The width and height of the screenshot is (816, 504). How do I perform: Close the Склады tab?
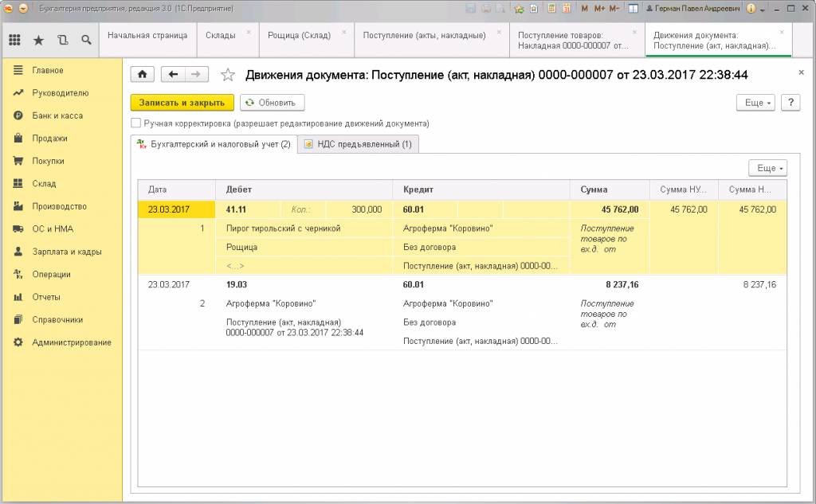249,33
